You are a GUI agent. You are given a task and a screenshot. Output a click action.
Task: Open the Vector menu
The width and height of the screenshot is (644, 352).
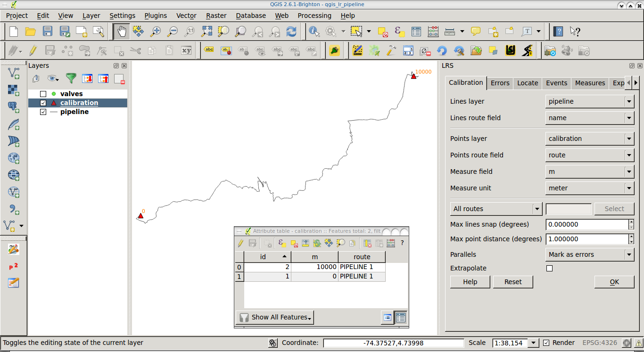coord(186,16)
